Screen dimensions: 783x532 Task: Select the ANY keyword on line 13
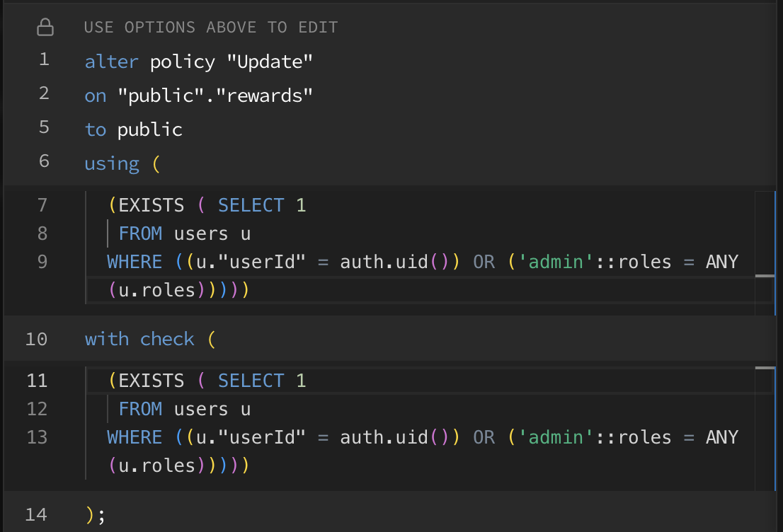pyautogui.click(x=723, y=437)
